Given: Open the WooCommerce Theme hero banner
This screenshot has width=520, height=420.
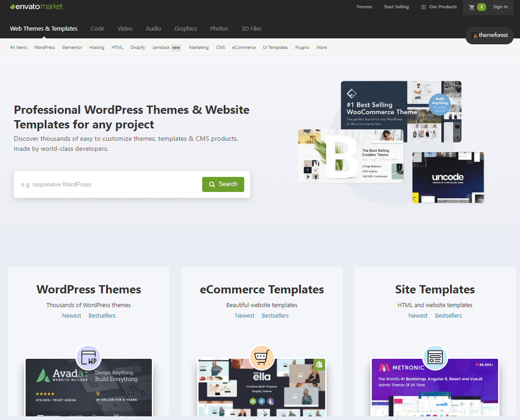Looking at the screenshot, I should tap(401, 112).
